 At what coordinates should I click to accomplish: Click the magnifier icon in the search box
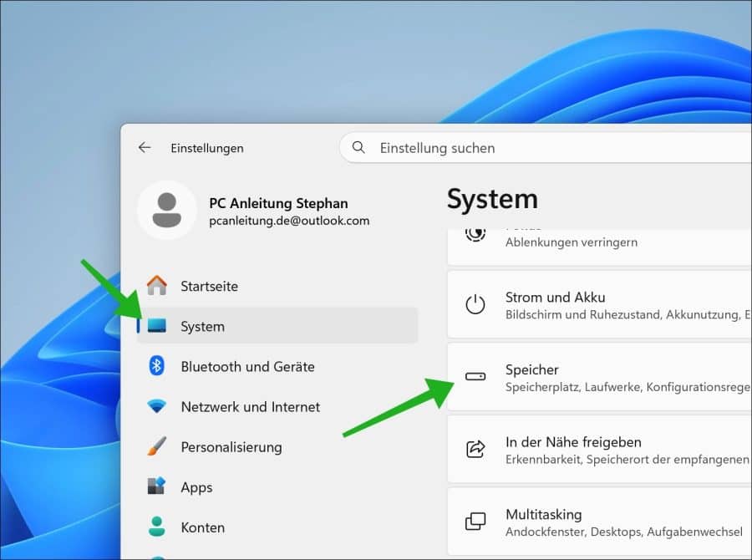click(359, 147)
